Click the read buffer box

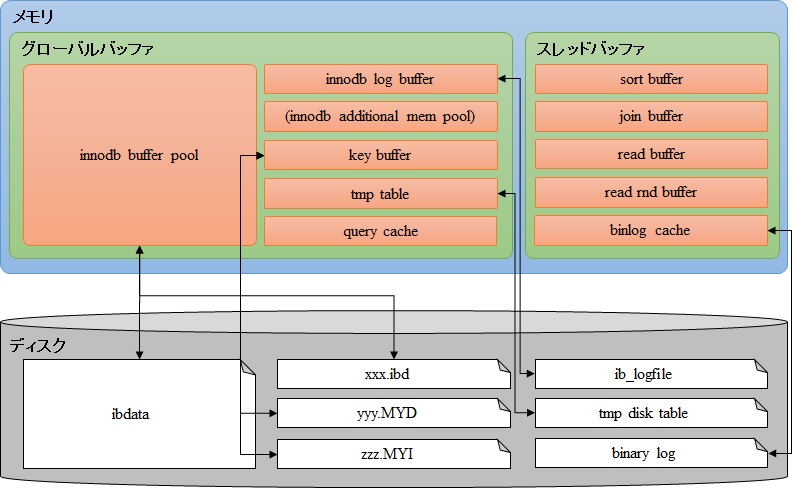[x=651, y=155]
